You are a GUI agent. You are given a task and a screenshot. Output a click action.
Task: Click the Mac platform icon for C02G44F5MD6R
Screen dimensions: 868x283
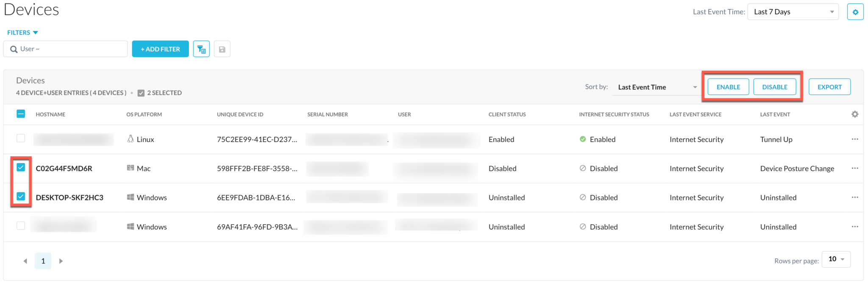(x=131, y=168)
